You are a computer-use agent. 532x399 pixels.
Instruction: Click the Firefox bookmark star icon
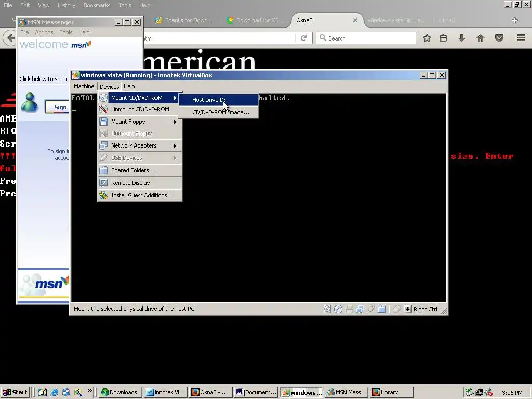(427, 38)
